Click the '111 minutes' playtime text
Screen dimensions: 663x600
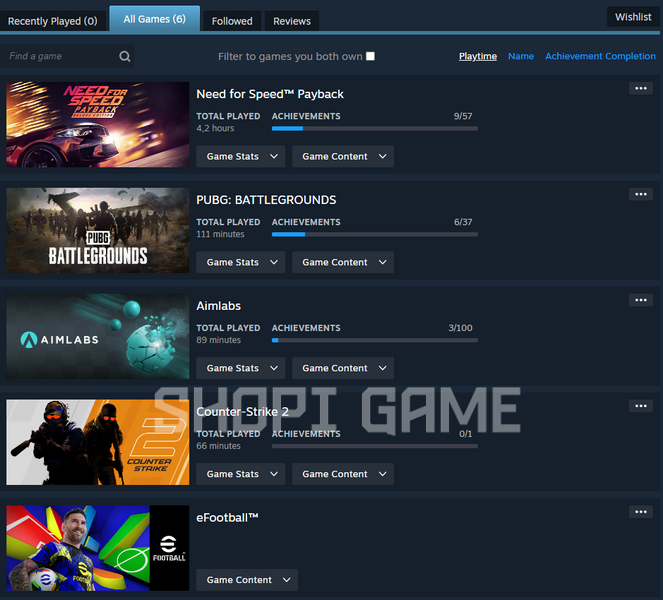pyautogui.click(x=220, y=234)
